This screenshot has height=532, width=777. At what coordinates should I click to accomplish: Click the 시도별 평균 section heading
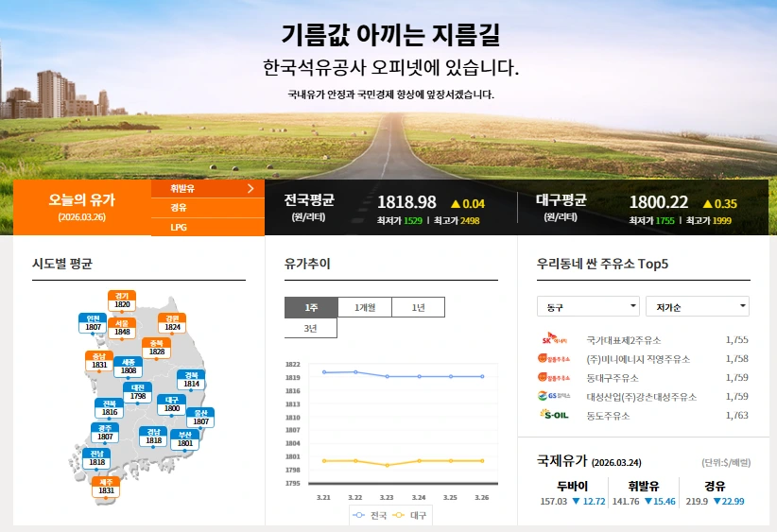tap(62, 264)
